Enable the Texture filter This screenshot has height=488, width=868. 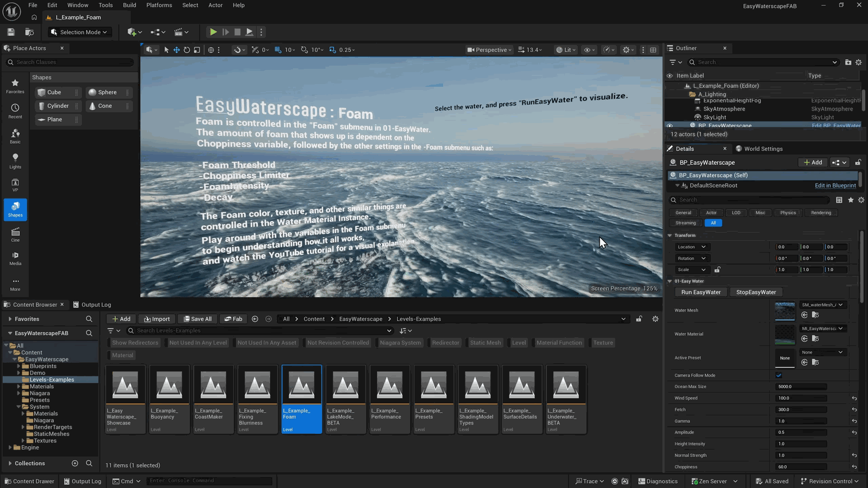(603, 343)
